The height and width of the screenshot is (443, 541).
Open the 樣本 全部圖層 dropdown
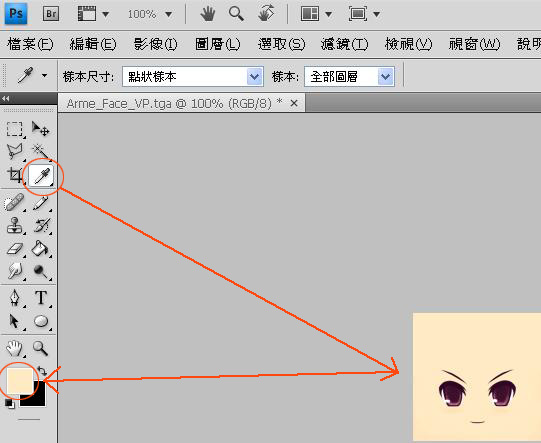point(349,76)
